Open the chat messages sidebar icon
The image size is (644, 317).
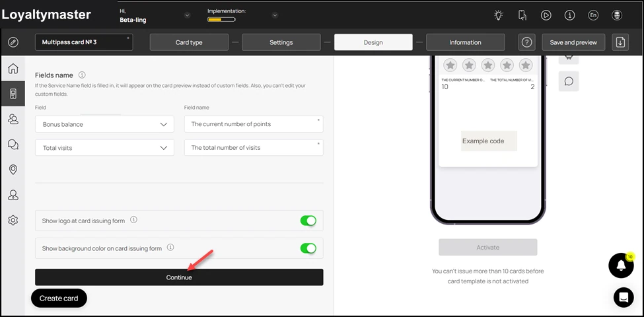point(13,144)
